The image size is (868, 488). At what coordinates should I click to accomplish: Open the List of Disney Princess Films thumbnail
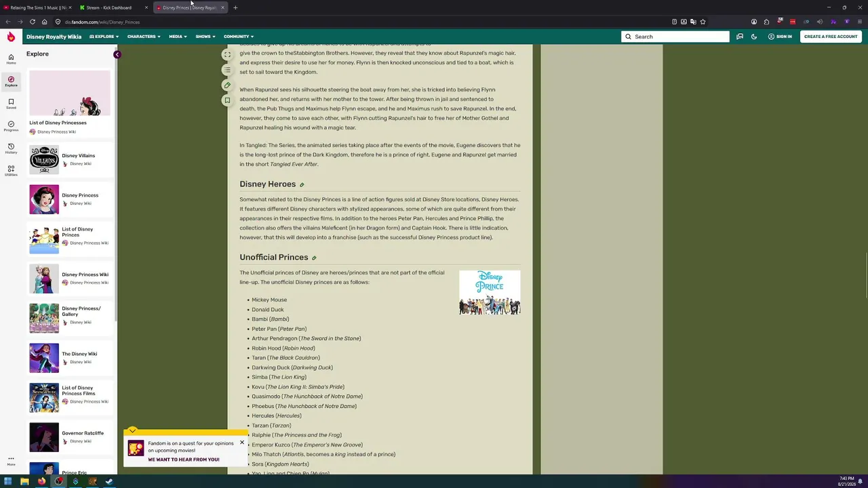click(x=44, y=397)
